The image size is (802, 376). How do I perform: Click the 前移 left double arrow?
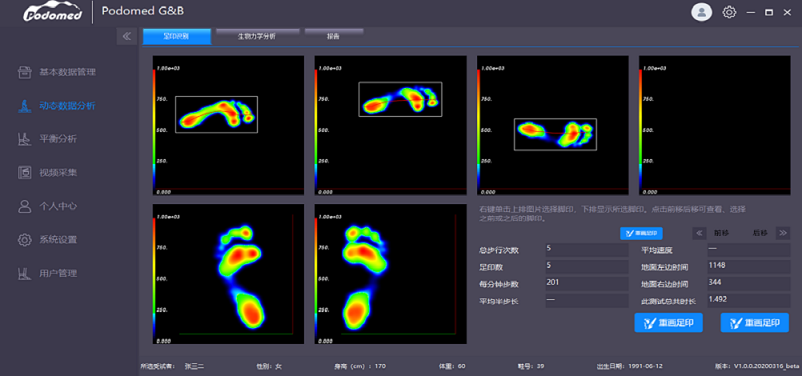(x=699, y=233)
